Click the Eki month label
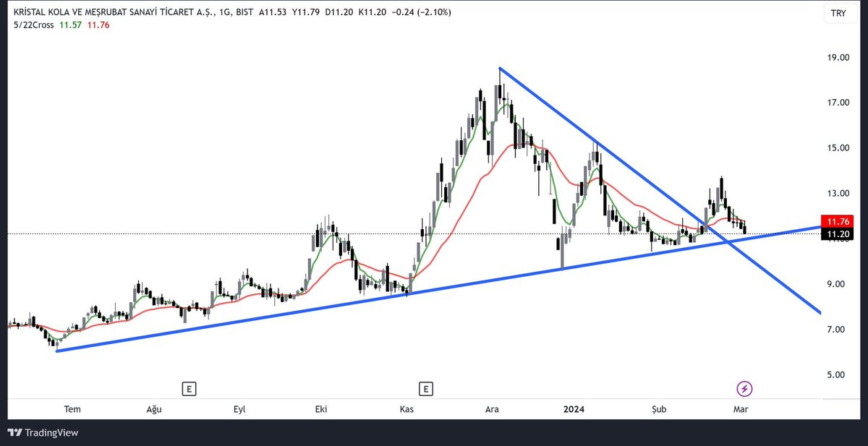The image size is (868, 446). [x=321, y=409]
